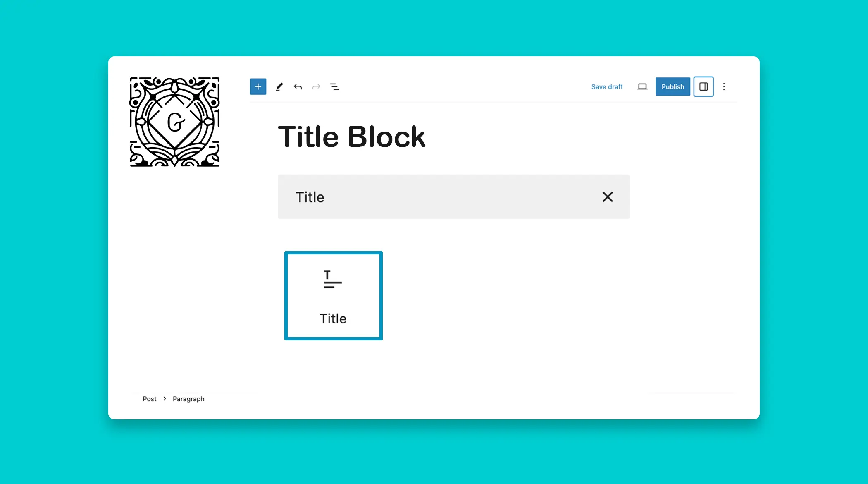The image size is (868, 484).
Task: Publish the current post
Action: pyautogui.click(x=673, y=86)
